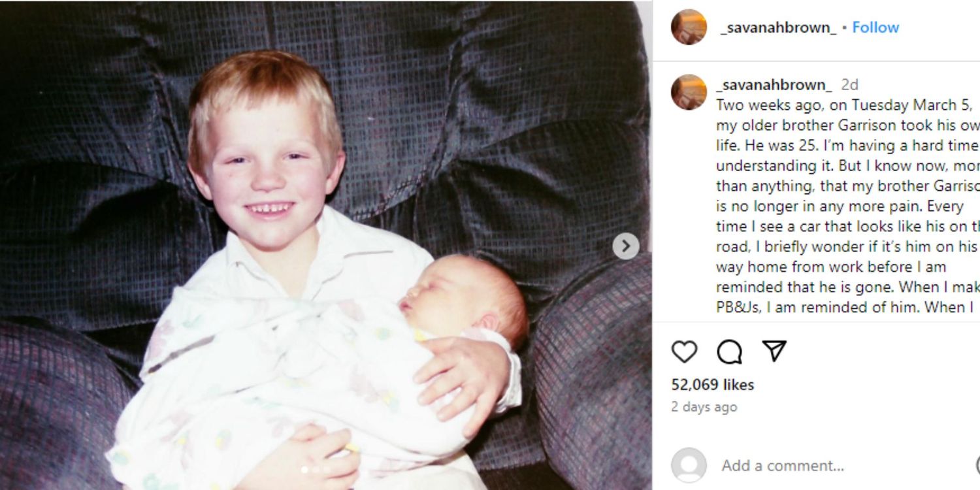Advance to the next photo with the arrow
The height and width of the screenshot is (490, 980).
(x=626, y=246)
